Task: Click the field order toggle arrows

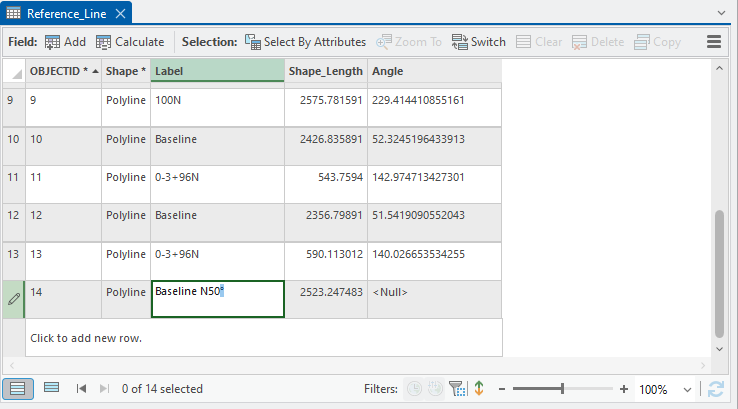Action: coord(479,389)
